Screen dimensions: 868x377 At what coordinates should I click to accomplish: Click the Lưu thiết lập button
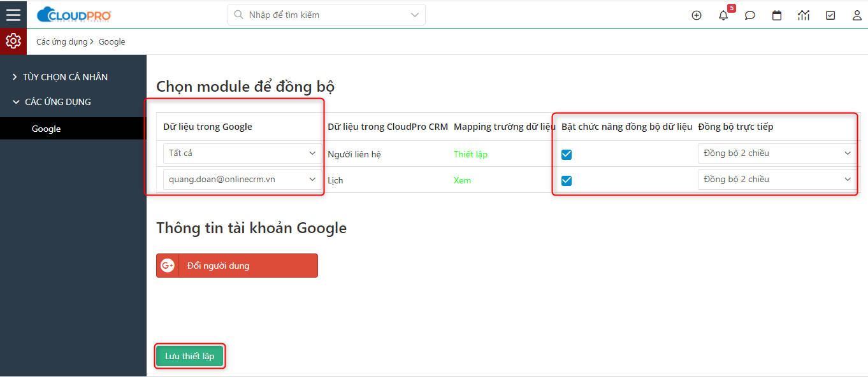190,356
